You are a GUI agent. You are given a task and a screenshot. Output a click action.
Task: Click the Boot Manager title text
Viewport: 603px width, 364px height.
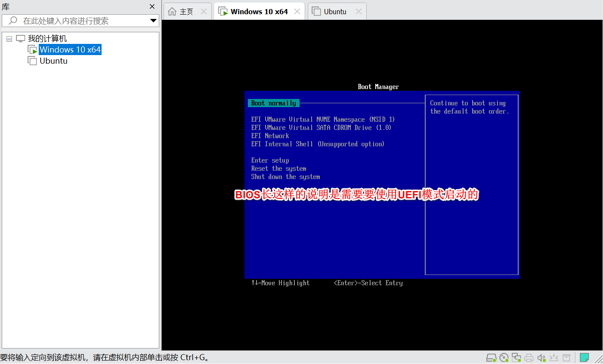click(x=378, y=86)
